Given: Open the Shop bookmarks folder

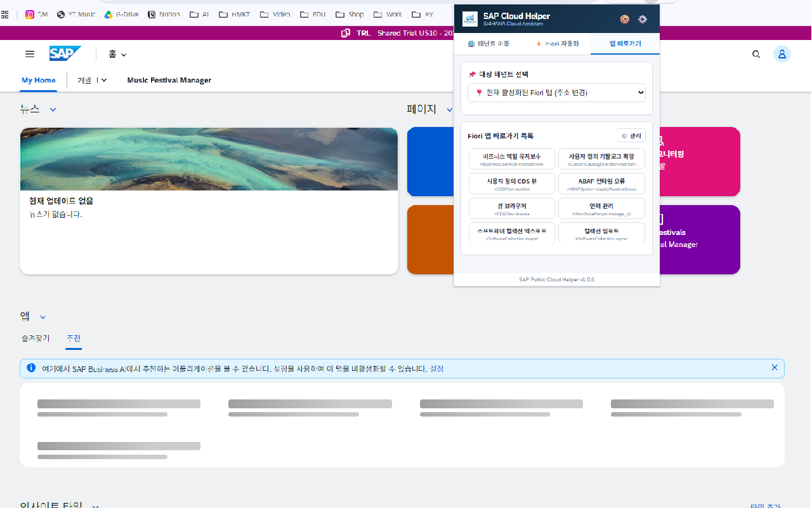Looking at the screenshot, I should pyautogui.click(x=350, y=14).
